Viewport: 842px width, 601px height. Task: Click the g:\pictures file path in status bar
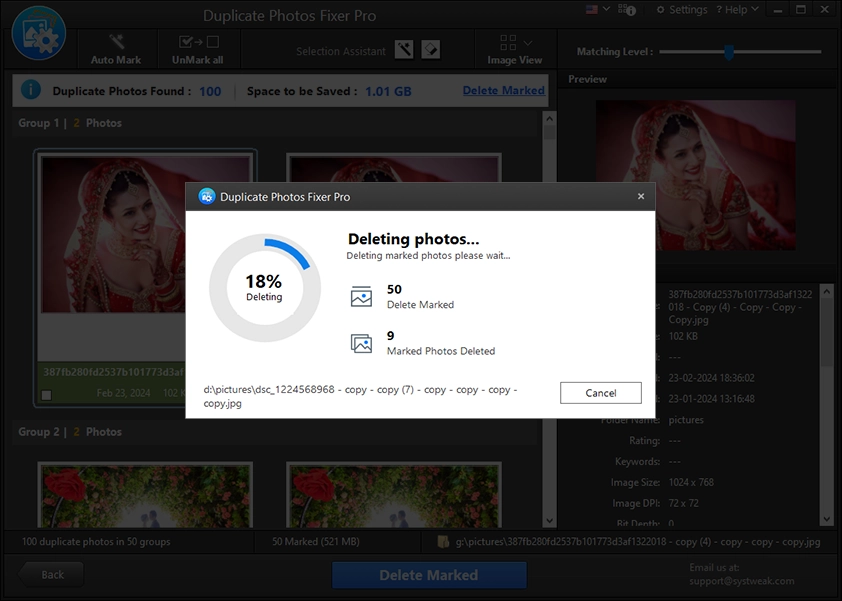click(638, 542)
